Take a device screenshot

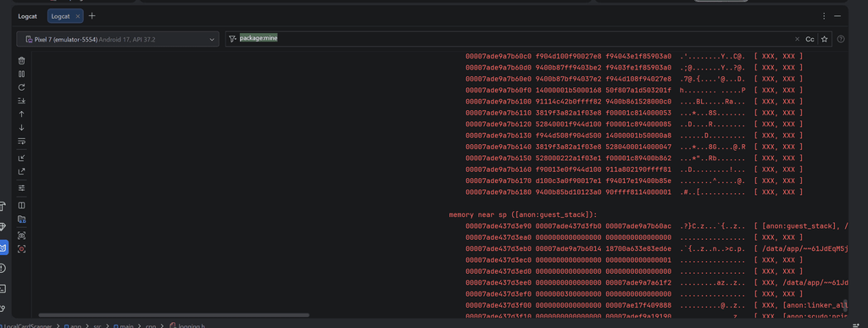(x=21, y=236)
